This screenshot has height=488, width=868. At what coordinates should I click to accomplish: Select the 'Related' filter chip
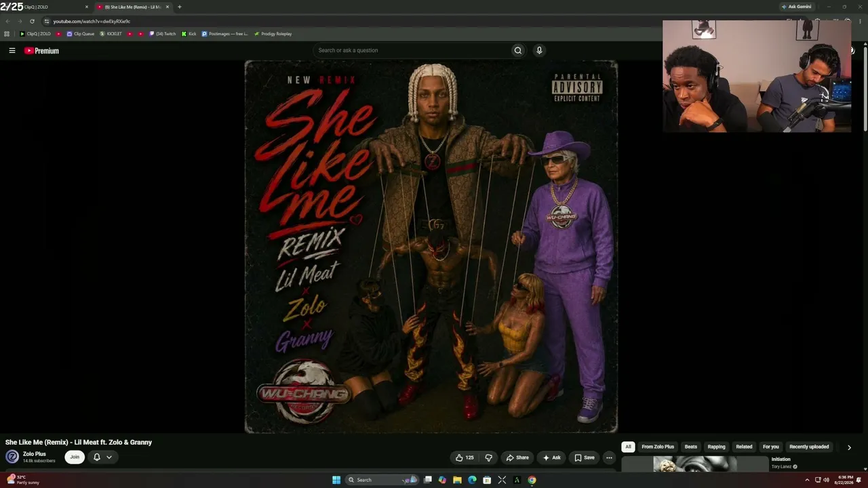click(x=744, y=447)
